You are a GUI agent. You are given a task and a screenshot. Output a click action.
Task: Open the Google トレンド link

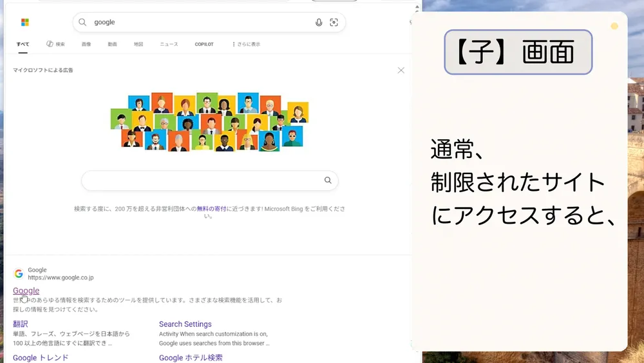(x=41, y=358)
